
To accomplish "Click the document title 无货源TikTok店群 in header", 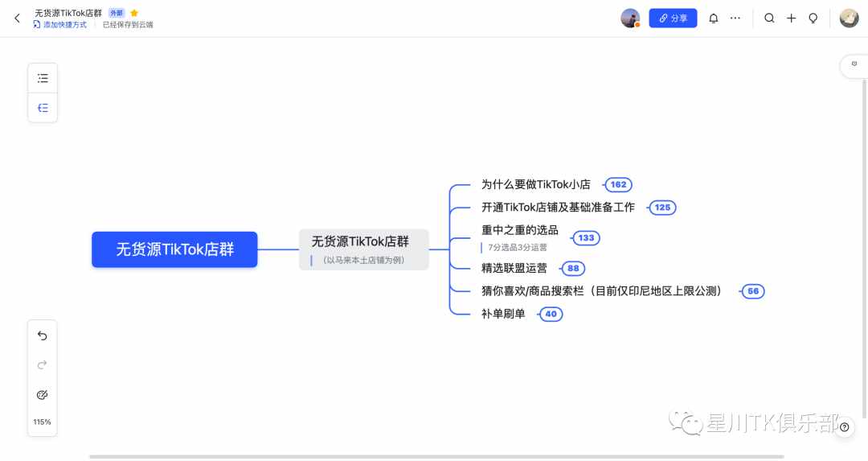I will [68, 13].
